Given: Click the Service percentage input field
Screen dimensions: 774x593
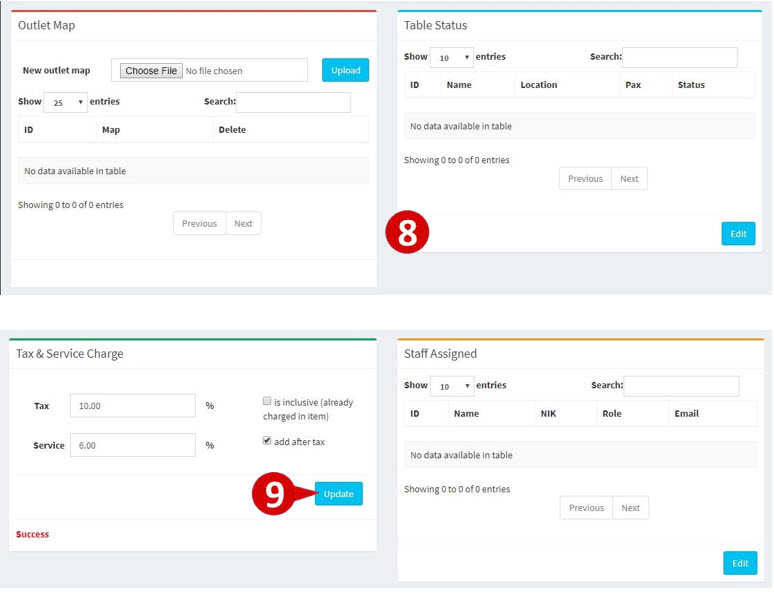Looking at the screenshot, I should (x=132, y=445).
